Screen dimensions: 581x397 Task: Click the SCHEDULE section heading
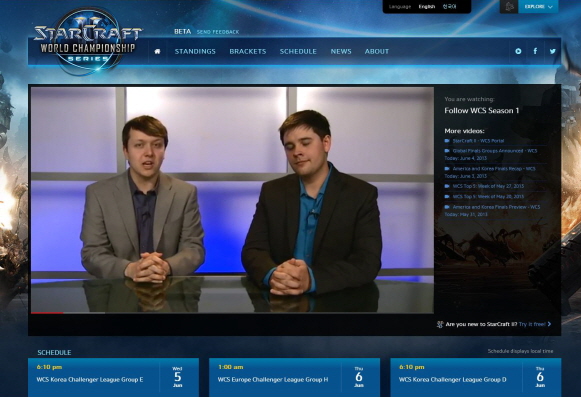[x=54, y=353]
